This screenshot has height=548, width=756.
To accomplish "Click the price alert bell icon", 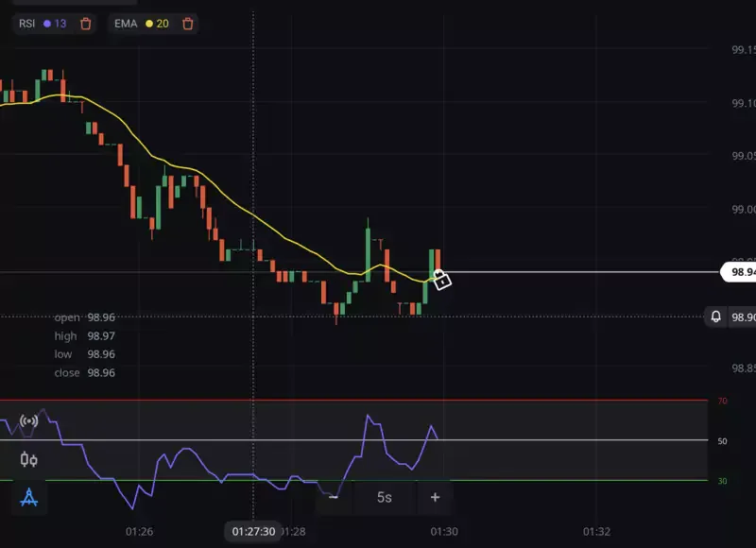I will (716, 317).
